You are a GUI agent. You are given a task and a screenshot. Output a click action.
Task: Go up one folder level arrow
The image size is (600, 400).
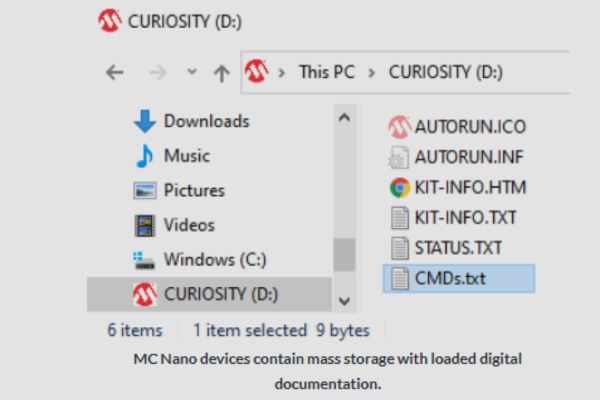click(x=221, y=73)
